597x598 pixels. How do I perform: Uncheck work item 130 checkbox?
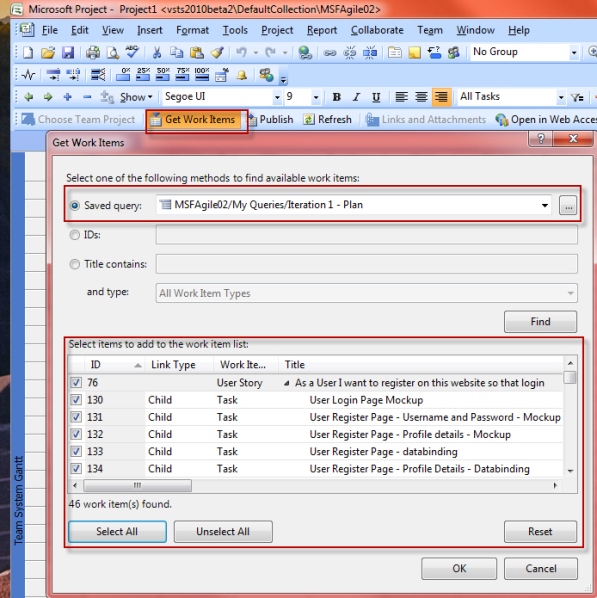point(76,400)
